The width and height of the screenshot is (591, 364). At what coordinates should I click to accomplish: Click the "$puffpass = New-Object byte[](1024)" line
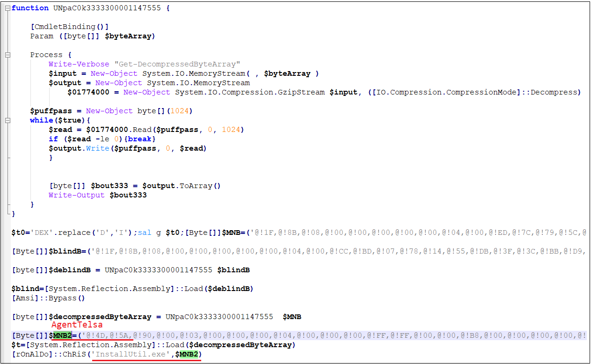pyautogui.click(x=111, y=111)
